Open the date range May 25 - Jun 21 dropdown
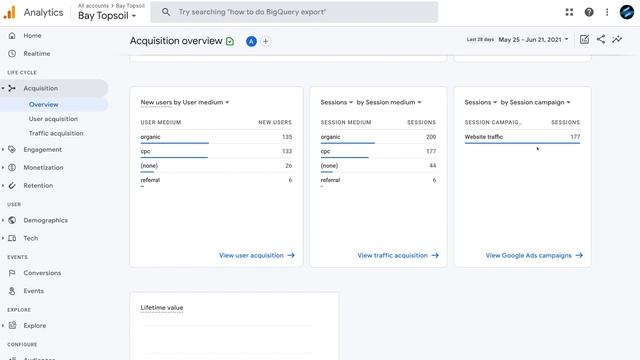640x360 pixels. coord(533,40)
